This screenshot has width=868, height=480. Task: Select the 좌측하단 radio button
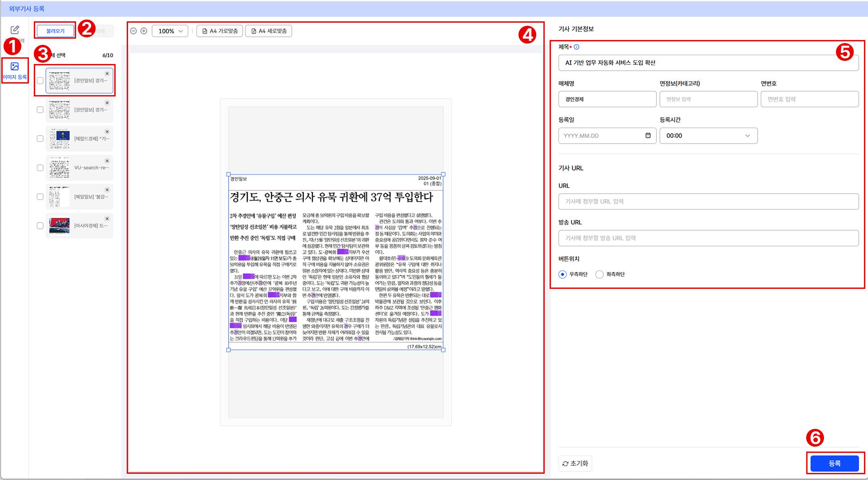[599, 274]
